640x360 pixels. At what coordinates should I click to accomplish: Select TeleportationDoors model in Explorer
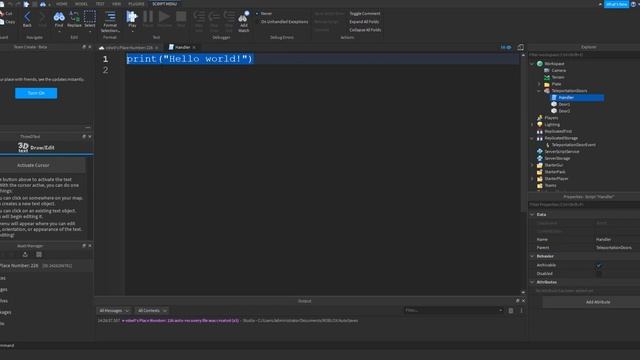(x=569, y=91)
